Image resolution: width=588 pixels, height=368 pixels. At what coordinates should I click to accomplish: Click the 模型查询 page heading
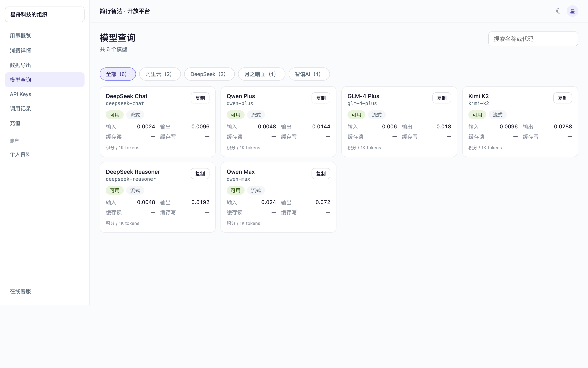click(x=118, y=38)
